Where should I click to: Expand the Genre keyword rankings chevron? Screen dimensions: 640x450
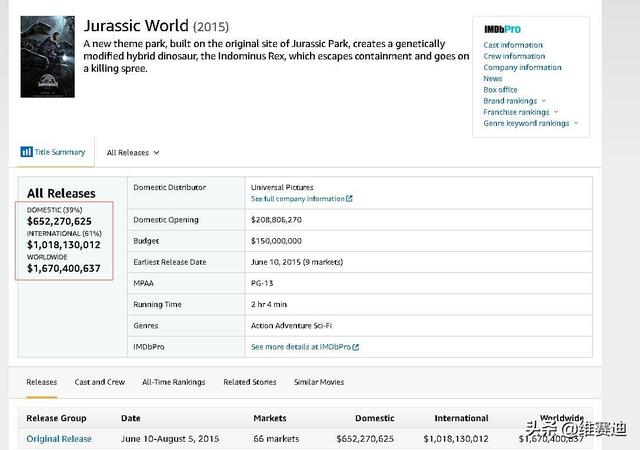click(x=576, y=123)
